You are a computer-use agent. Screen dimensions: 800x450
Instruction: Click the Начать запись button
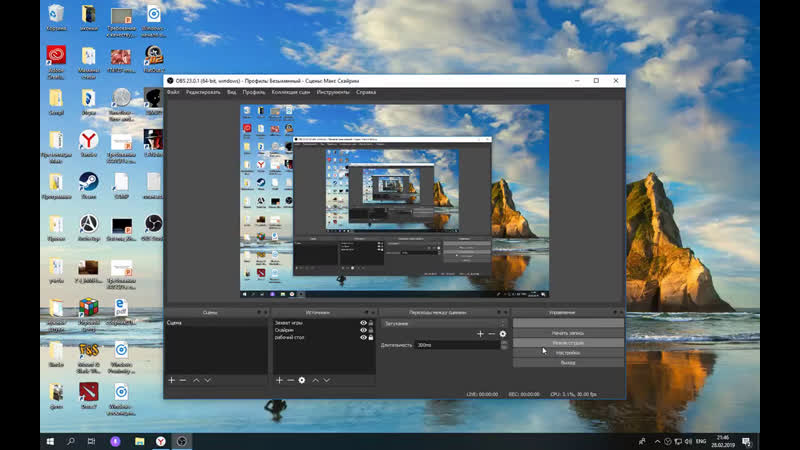(x=568, y=333)
